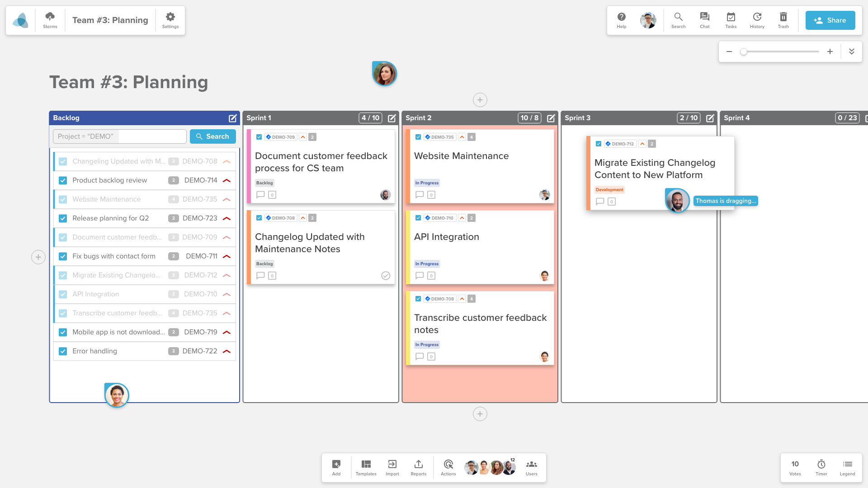The image size is (868, 488).
Task: Collapse the zoom controls with the double chevron
Action: tap(852, 51)
